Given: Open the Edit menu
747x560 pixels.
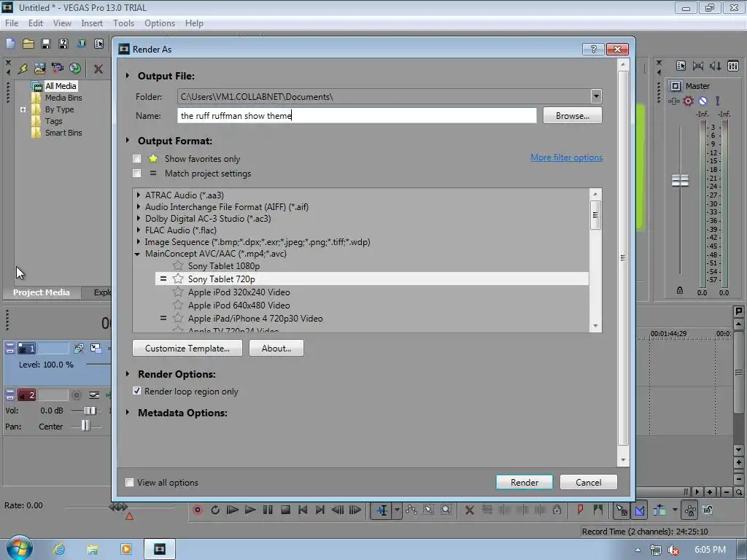Looking at the screenshot, I should point(36,23).
